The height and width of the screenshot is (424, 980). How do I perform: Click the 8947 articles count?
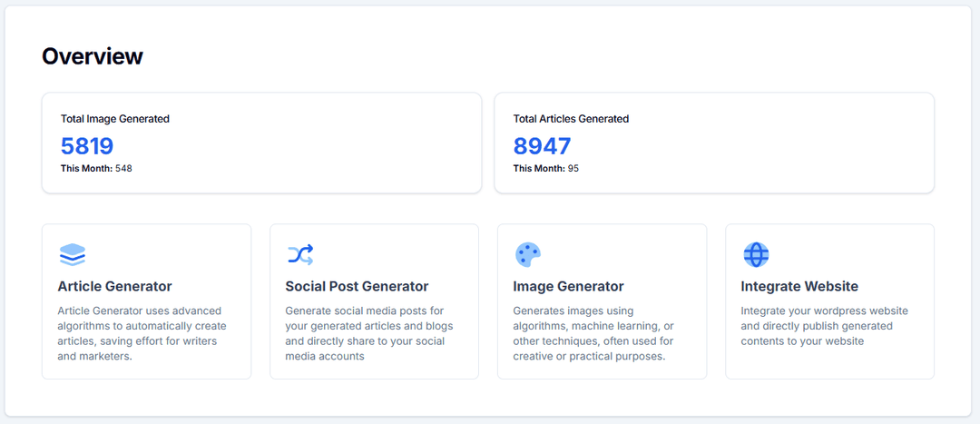pos(542,146)
